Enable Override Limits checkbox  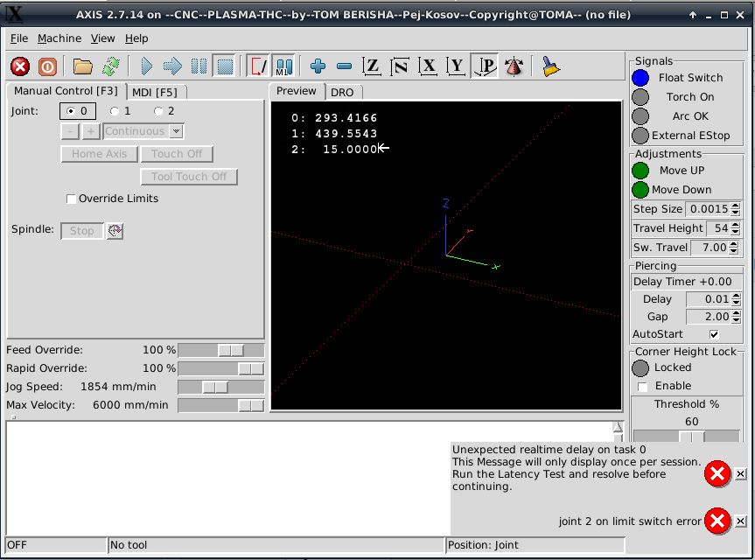click(72, 199)
